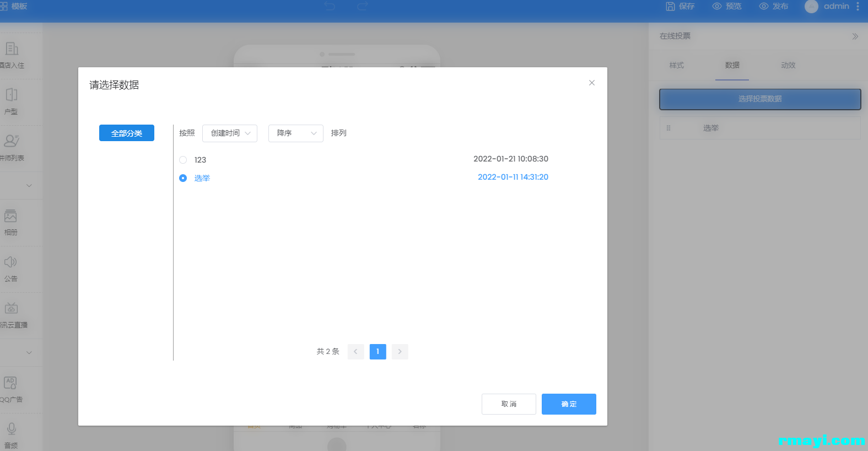This screenshot has width=868, height=451.
Task: Go to previous page arrow
Action: pyautogui.click(x=355, y=352)
